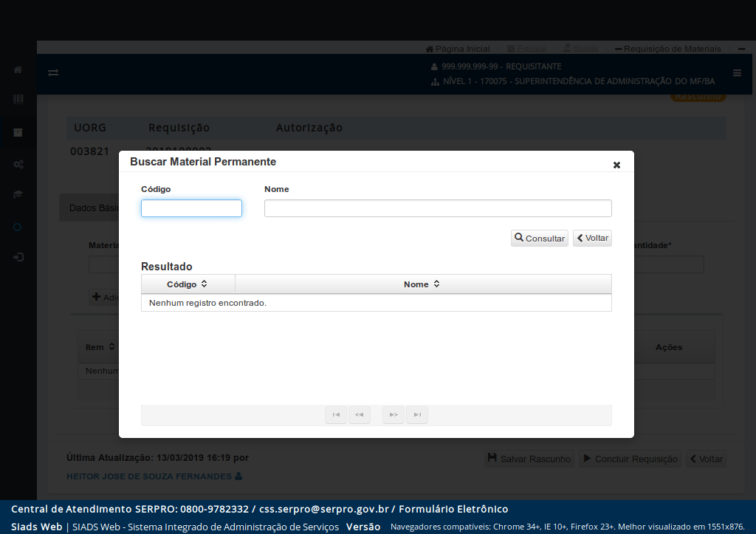The height and width of the screenshot is (534, 756).
Task: Click the 'Última Atualização: 13/03/2019 16:19 por' text
Action: [158, 458]
